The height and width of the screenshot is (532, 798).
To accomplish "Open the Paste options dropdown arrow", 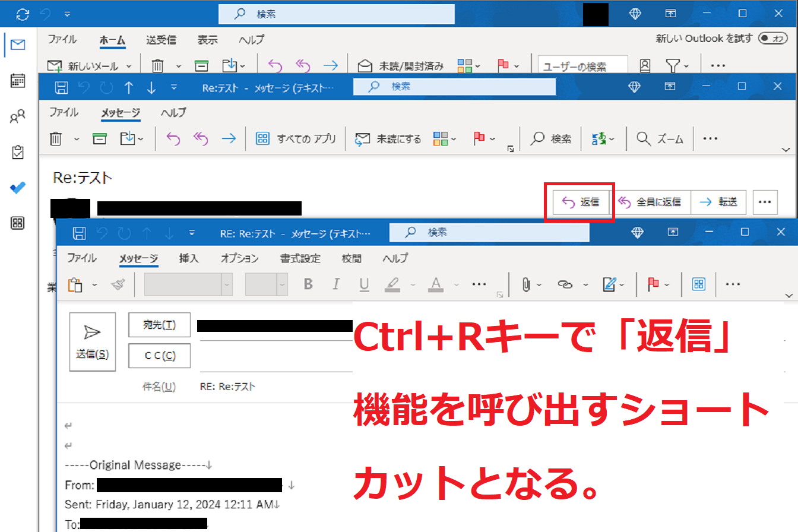I will [94, 285].
